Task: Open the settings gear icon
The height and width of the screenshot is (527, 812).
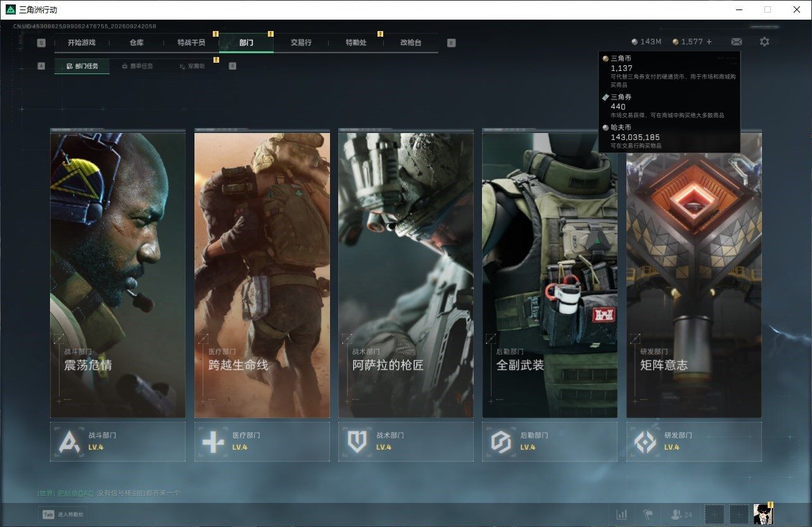Action: (764, 42)
